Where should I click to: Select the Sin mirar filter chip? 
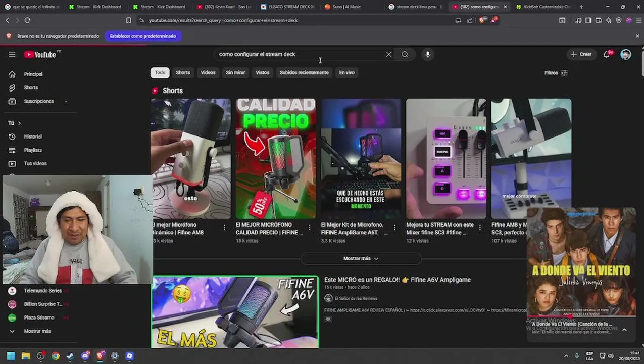coord(235,73)
